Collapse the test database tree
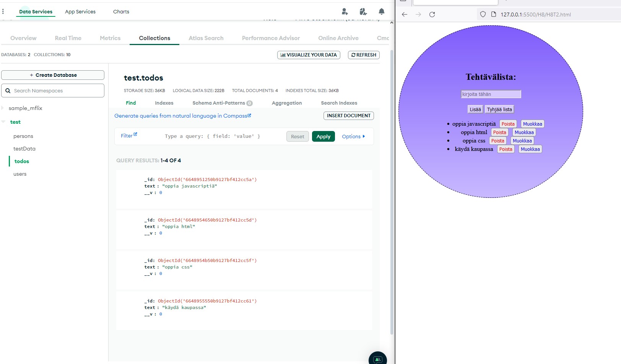Screen dimensions: 621x364 tap(3, 122)
